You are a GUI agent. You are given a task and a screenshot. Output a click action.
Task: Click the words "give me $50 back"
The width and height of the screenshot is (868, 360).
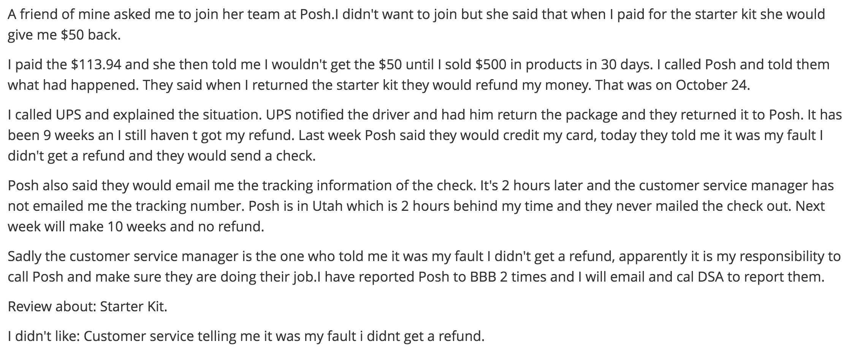tap(63, 35)
